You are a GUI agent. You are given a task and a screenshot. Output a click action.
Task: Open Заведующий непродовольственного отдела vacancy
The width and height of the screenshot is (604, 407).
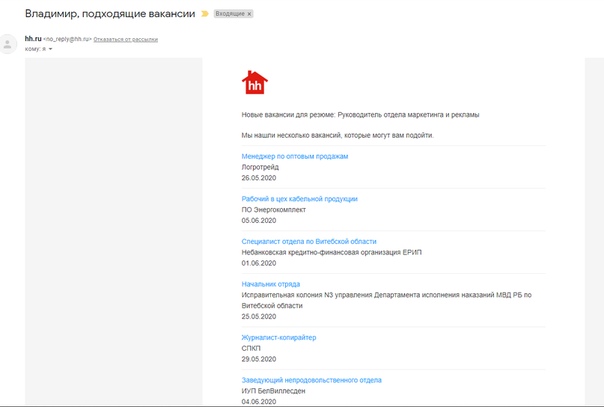coord(311,380)
